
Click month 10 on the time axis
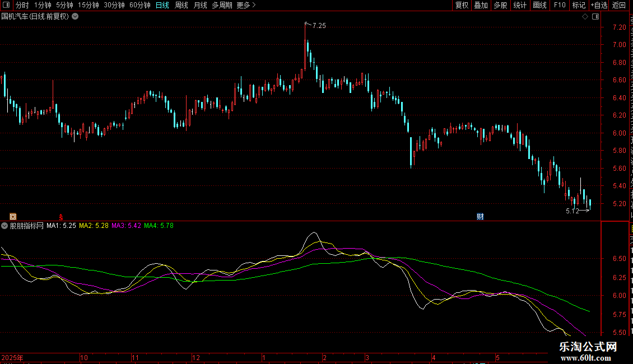[84, 357]
